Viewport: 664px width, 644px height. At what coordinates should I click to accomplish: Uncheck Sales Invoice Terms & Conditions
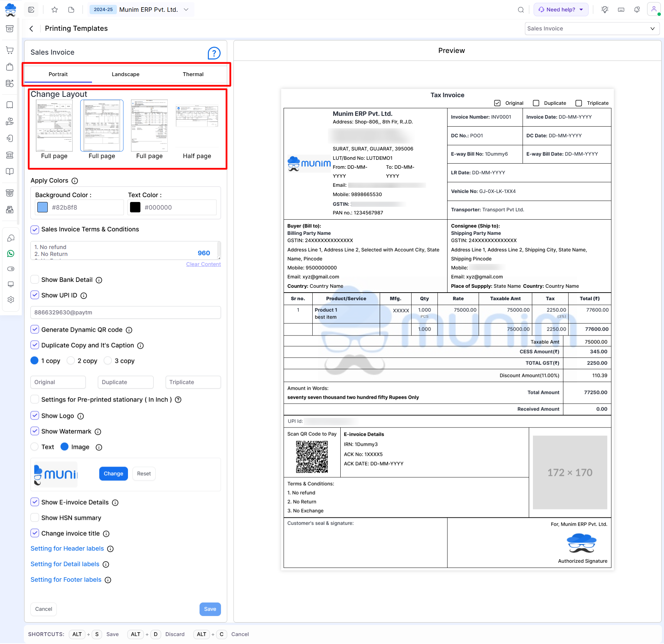35,229
